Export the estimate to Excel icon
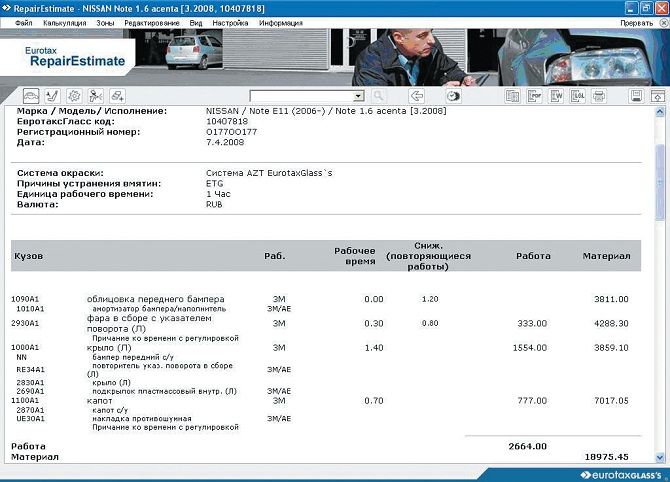670x482 pixels. 578,96
